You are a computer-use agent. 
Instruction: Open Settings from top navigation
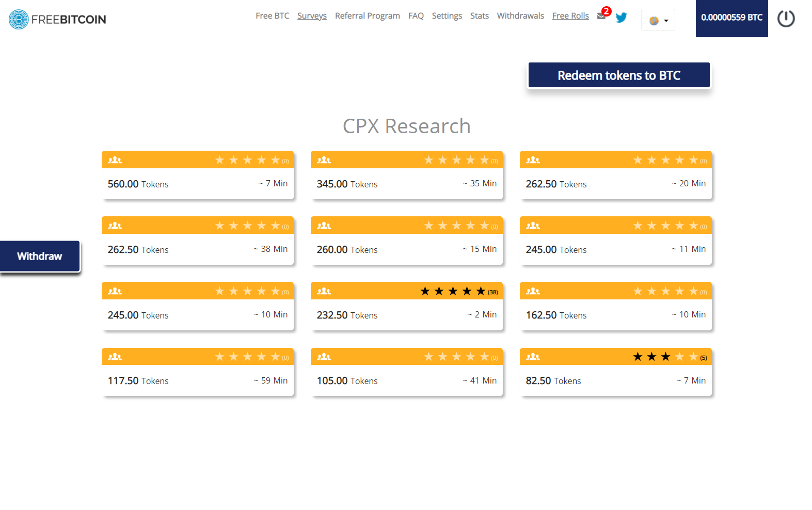tap(447, 16)
